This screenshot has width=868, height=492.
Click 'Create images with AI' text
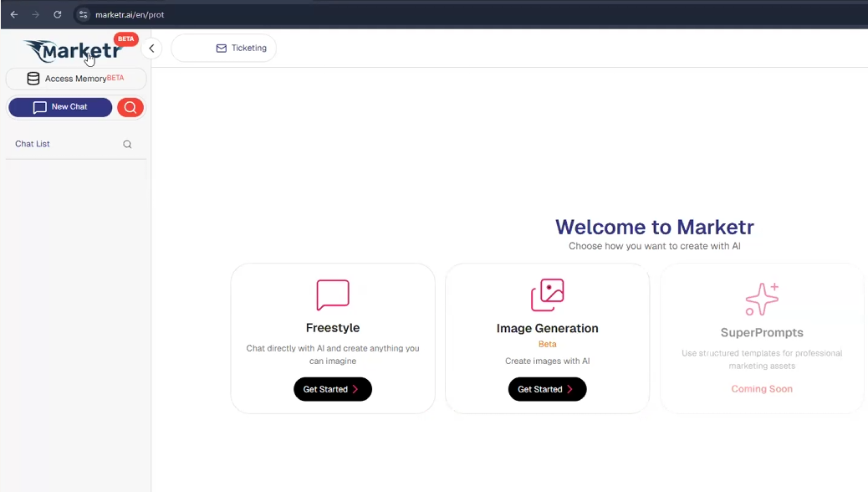pos(548,361)
